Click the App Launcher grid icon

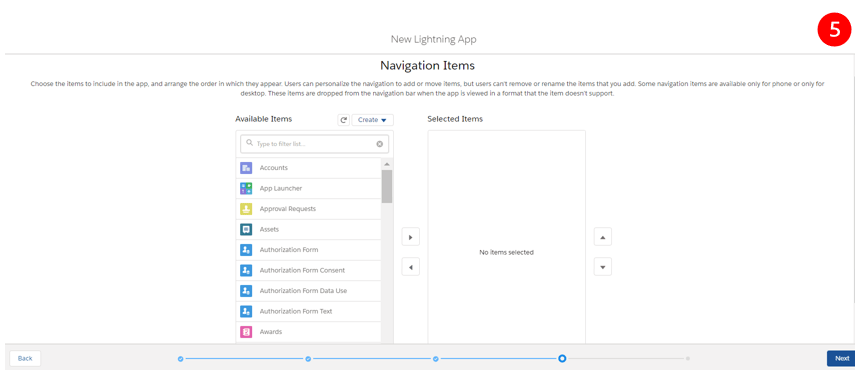click(x=246, y=188)
